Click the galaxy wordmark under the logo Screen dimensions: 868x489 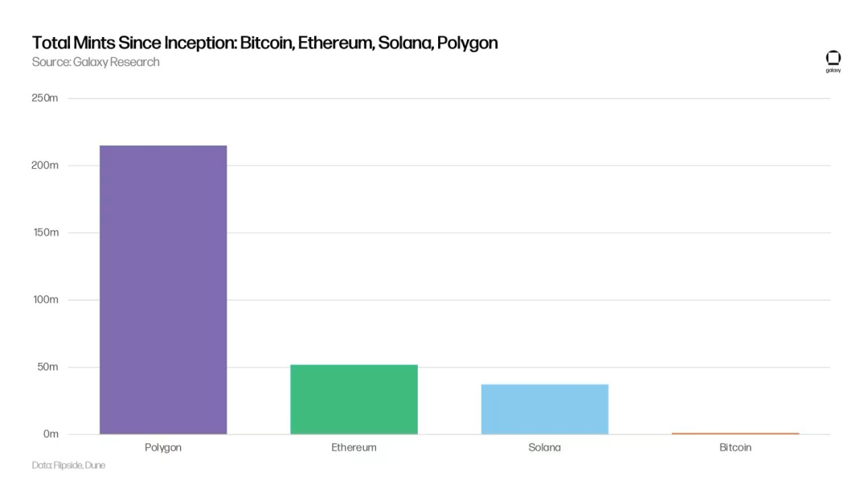click(x=833, y=71)
